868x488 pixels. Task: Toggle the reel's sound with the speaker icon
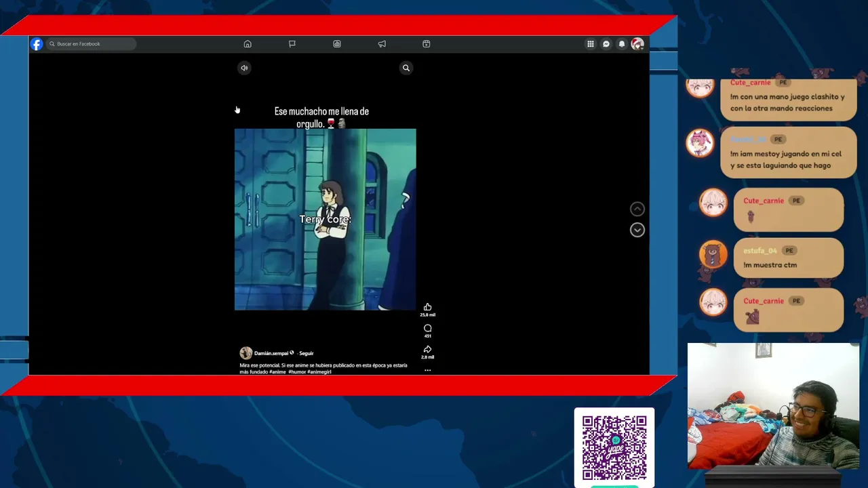click(x=244, y=68)
